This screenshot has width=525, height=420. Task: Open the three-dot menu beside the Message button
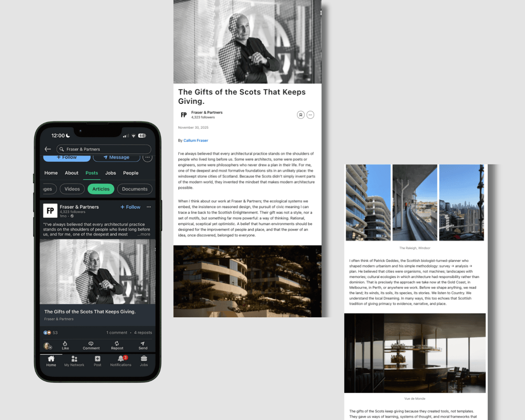click(x=147, y=157)
